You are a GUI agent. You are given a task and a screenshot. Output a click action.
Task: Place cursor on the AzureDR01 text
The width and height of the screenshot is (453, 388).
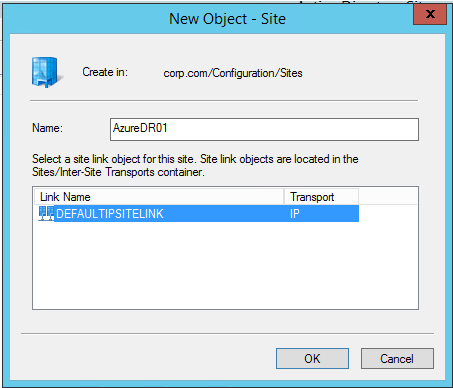[x=140, y=128]
